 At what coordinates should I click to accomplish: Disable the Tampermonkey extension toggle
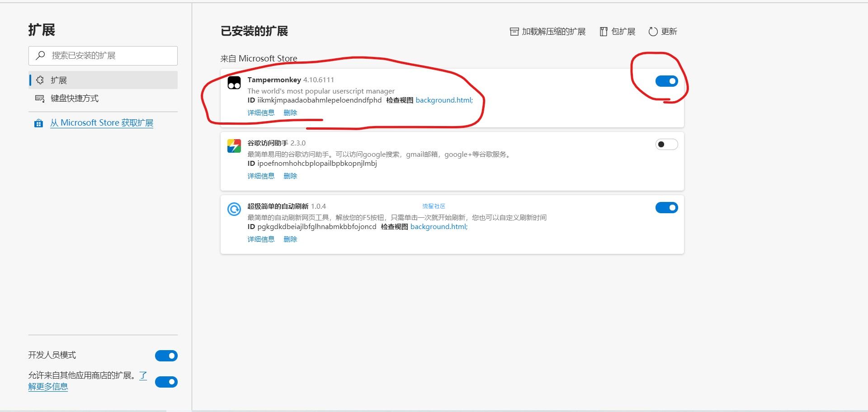tap(667, 81)
